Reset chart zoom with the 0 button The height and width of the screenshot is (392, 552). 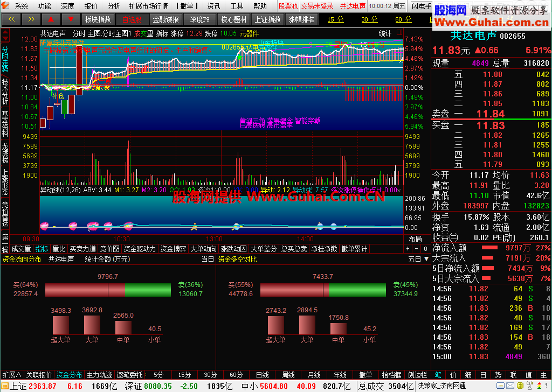425,249
